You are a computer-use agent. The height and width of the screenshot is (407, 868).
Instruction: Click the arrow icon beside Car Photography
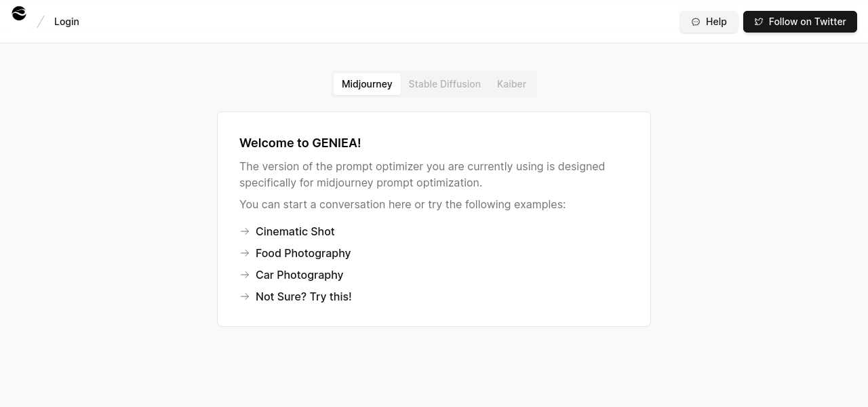[x=245, y=275]
